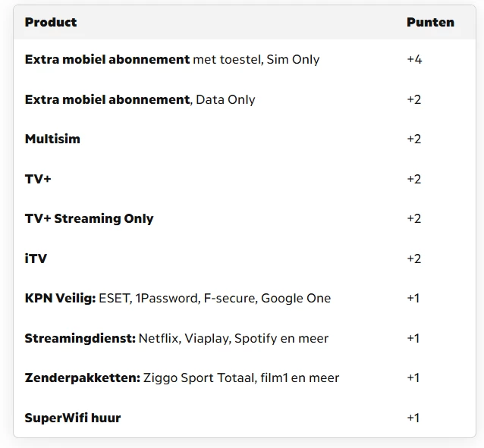Click the points value for Multisim
The height and width of the screenshot is (448, 484).
tap(414, 139)
